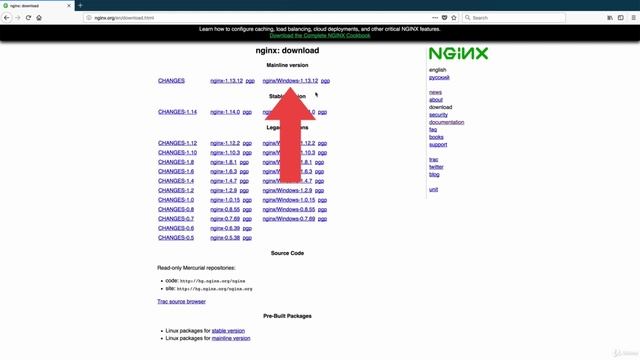The width and height of the screenshot is (640, 360).
Task: Download nginx-0.6.39
Action: pyautogui.click(x=225, y=228)
